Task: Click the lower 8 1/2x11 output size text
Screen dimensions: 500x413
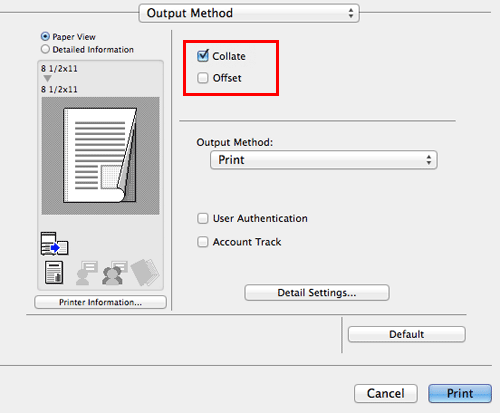Action: (59, 89)
